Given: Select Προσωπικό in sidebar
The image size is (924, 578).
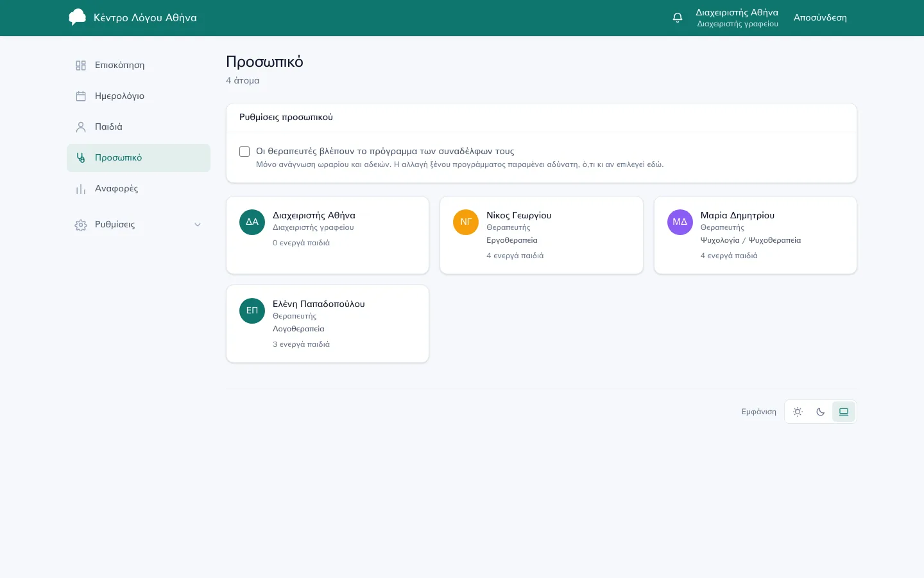Looking at the screenshot, I should (139, 158).
